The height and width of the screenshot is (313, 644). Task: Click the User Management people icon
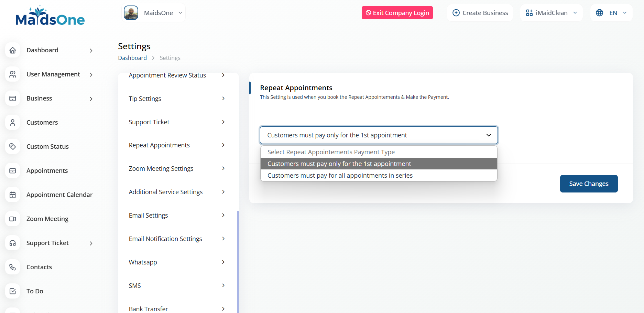click(x=13, y=74)
